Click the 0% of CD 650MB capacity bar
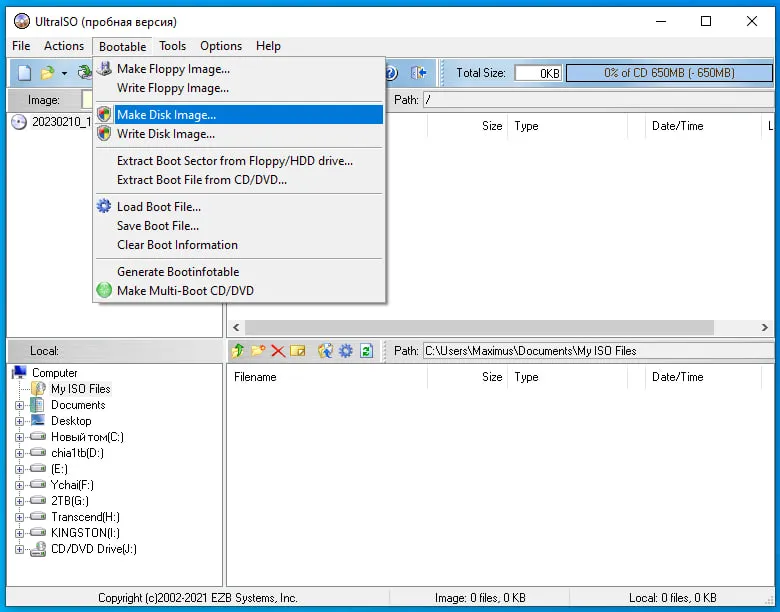This screenshot has height=612, width=780. [x=669, y=73]
